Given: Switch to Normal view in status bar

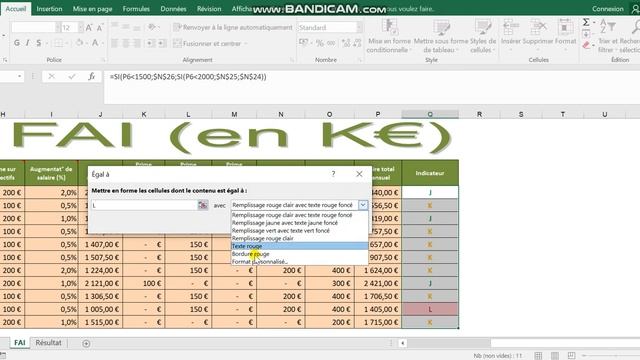Looking at the screenshot, I should 538,356.
